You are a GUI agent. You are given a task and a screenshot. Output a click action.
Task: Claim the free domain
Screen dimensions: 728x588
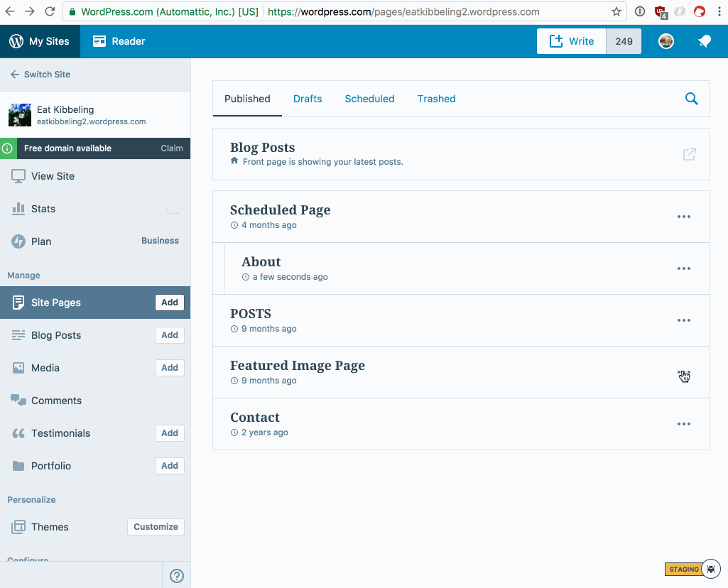[x=172, y=148]
